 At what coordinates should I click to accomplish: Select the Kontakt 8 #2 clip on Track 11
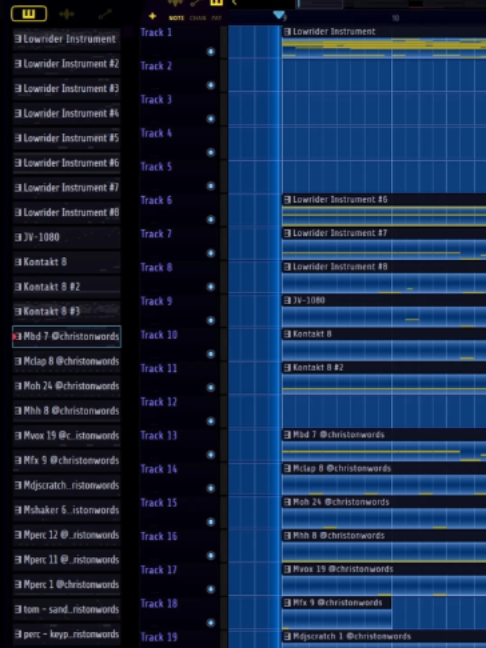pyautogui.click(x=384, y=378)
